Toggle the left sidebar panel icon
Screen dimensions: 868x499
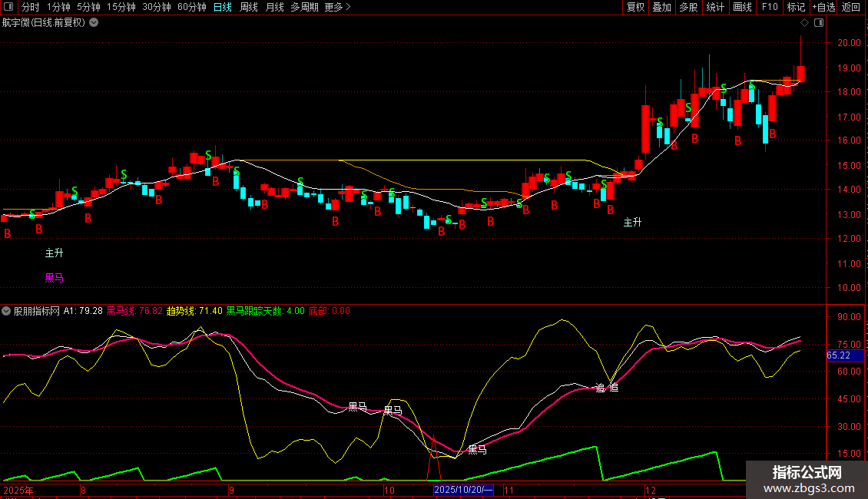click(8, 7)
